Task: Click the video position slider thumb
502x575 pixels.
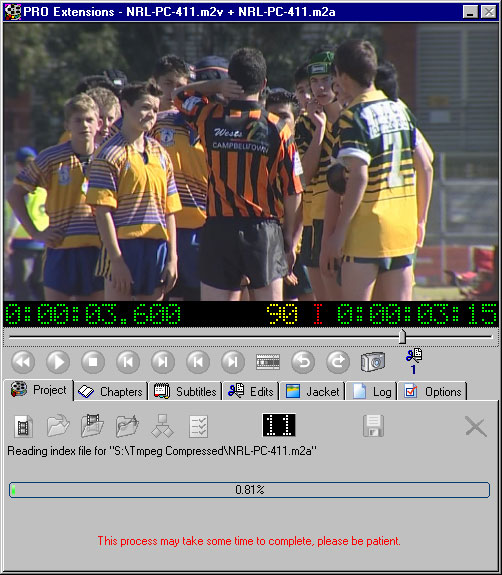Action: tap(402, 336)
